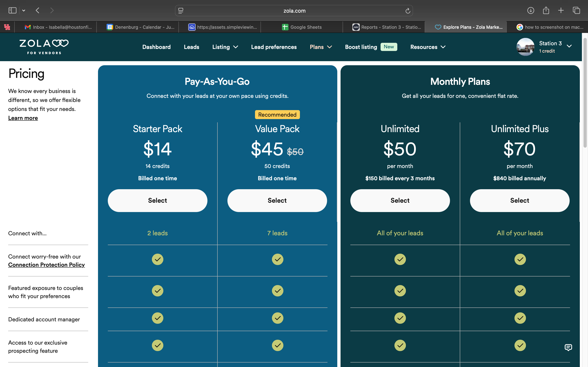This screenshot has width=588, height=367.
Task: Select the Unlimited Plus plan
Action: coord(519,200)
